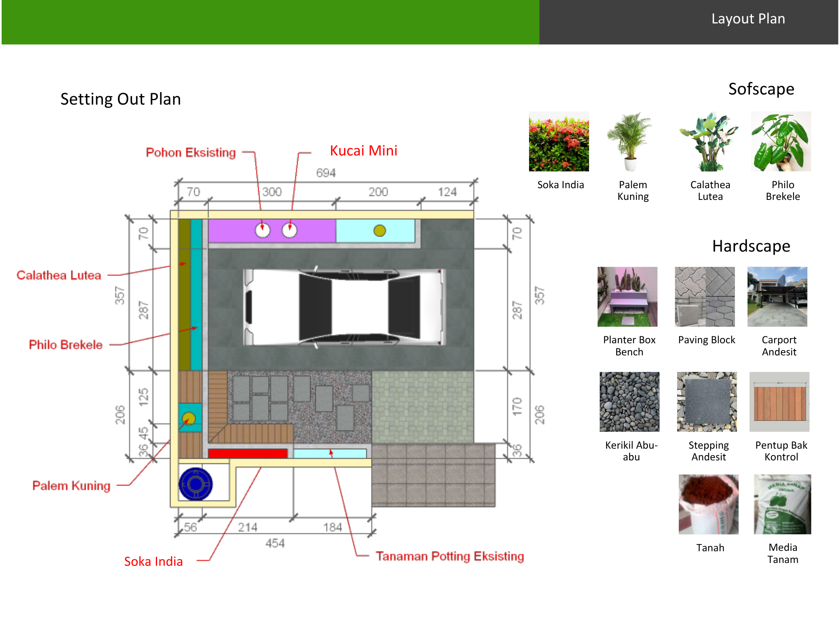840x630 pixels.
Task: Select the red "Pohon Eksisting" callout label
Action: pos(191,153)
